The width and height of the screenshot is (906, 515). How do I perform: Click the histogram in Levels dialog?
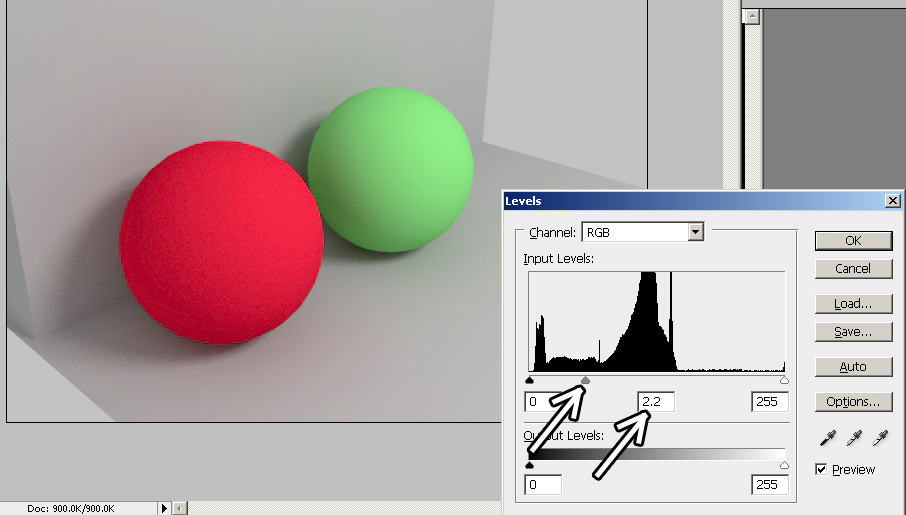click(x=656, y=322)
